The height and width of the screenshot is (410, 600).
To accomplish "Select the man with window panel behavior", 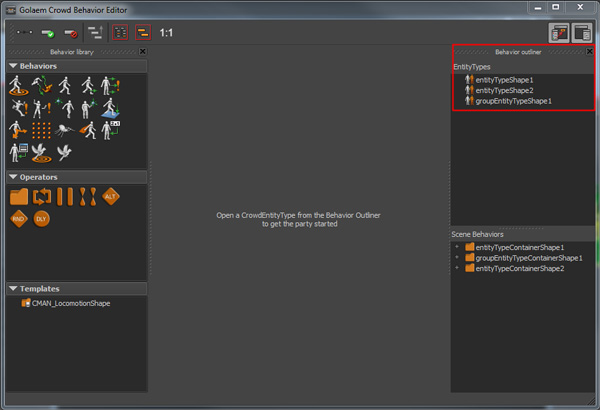I will [18, 153].
